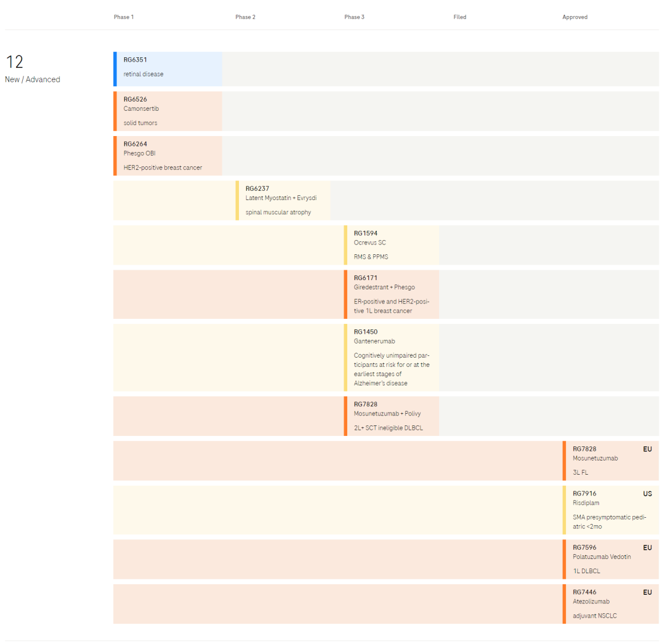Screen dimensions: 665x644
Task: Click the EU tag on RG7446
Action: [x=647, y=592]
